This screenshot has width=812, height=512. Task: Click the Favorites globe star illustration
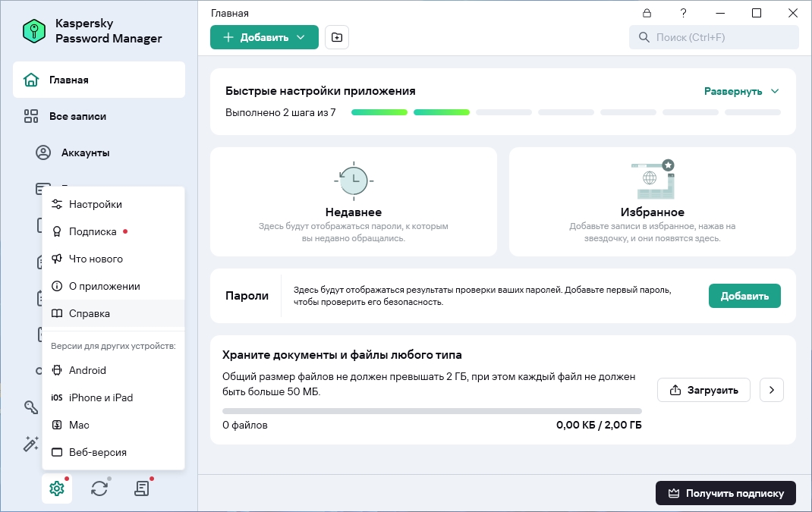pos(653,179)
